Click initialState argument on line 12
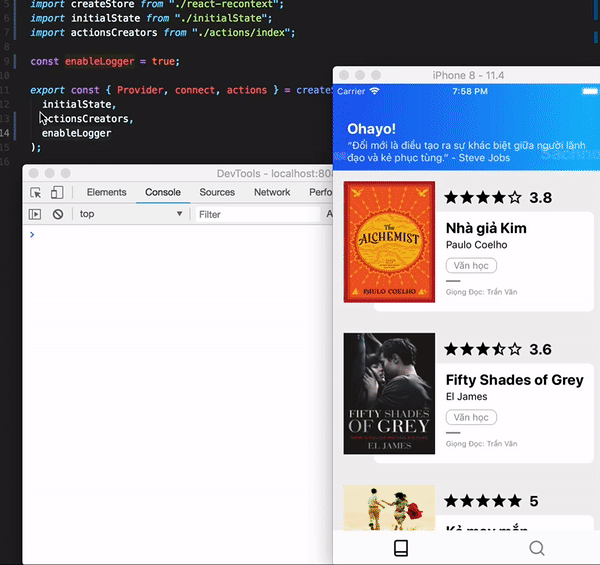Screen dimensions: 600x565 [77, 104]
